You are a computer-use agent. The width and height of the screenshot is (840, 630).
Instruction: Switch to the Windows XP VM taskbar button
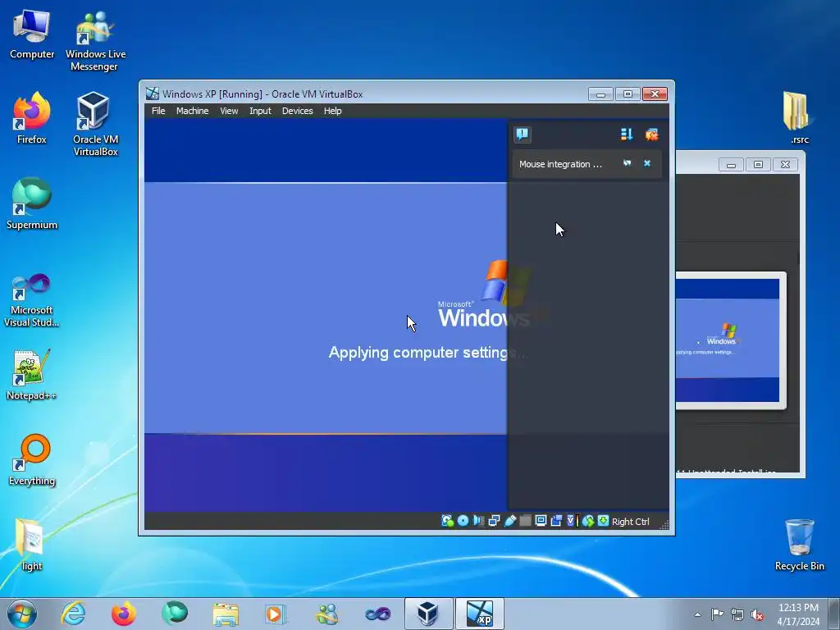(x=479, y=614)
